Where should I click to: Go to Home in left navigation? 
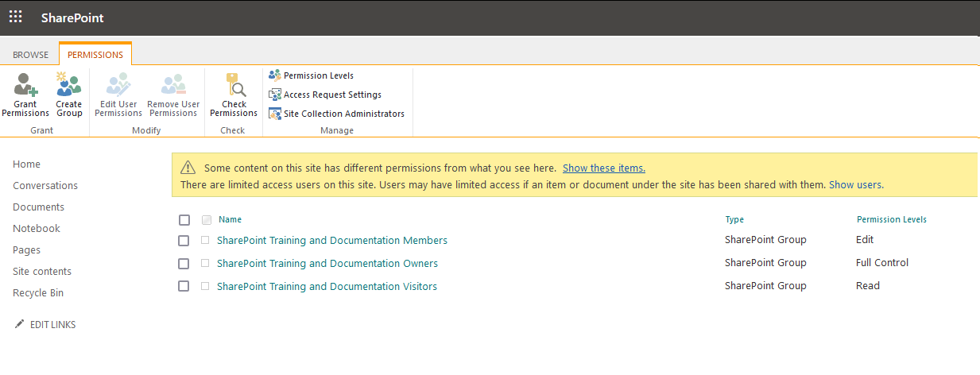(x=27, y=164)
